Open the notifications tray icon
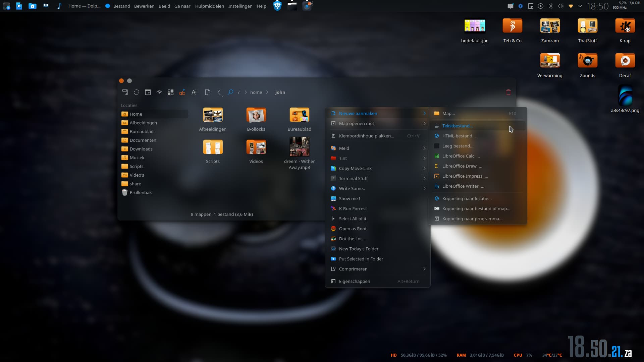This screenshot has height=362, width=644. [510, 6]
